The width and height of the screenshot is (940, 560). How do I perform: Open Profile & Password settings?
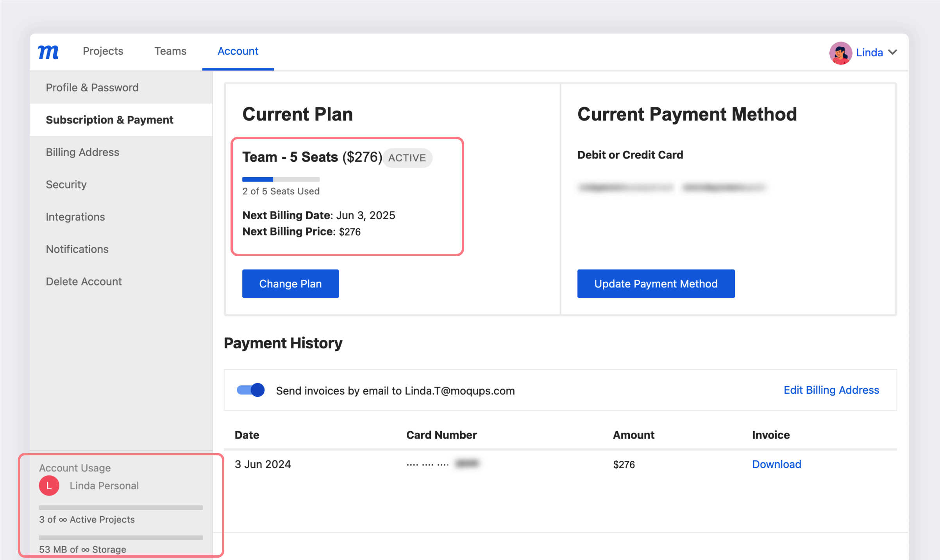coord(92,87)
